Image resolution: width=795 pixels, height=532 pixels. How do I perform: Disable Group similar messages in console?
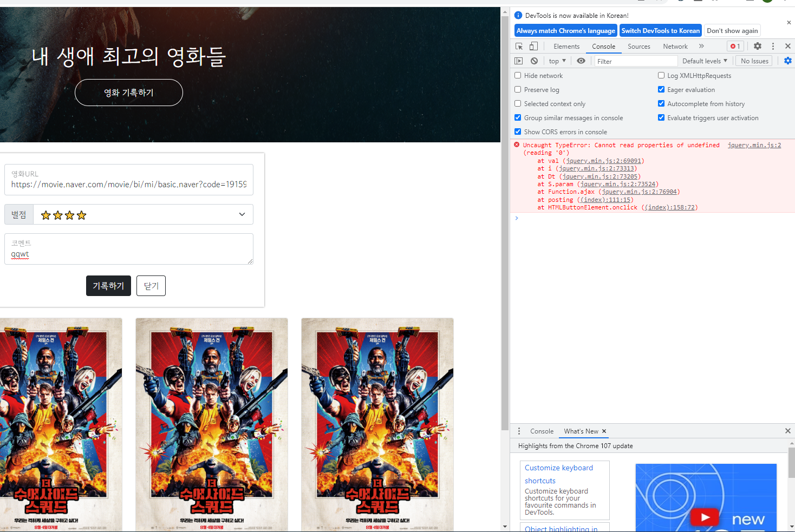pyautogui.click(x=518, y=118)
